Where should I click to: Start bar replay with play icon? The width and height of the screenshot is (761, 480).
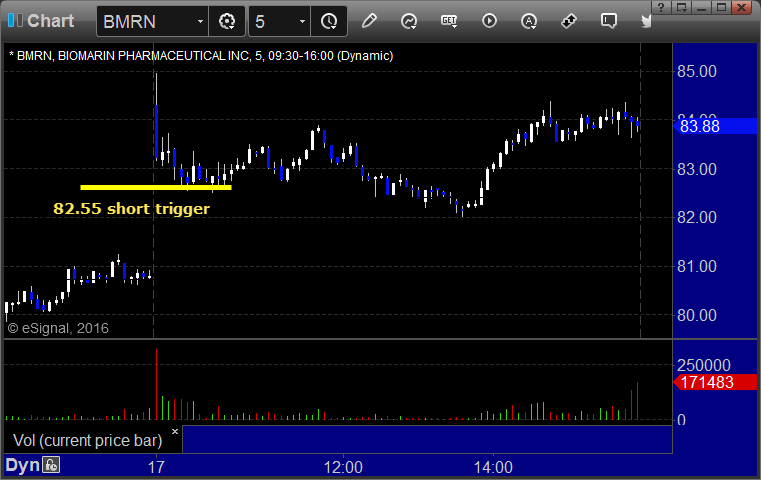(489, 21)
